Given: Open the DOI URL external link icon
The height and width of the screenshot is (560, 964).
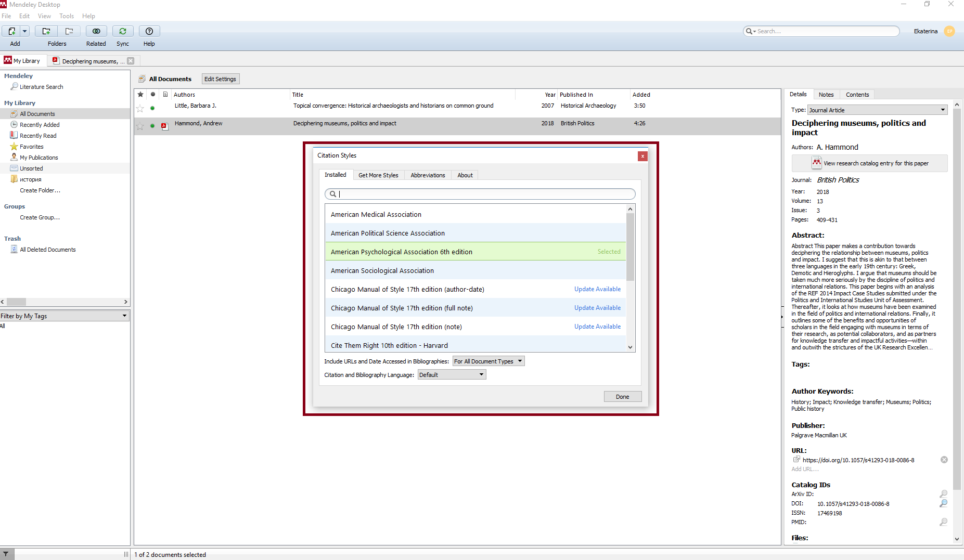Looking at the screenshot, I should point(796,460).
